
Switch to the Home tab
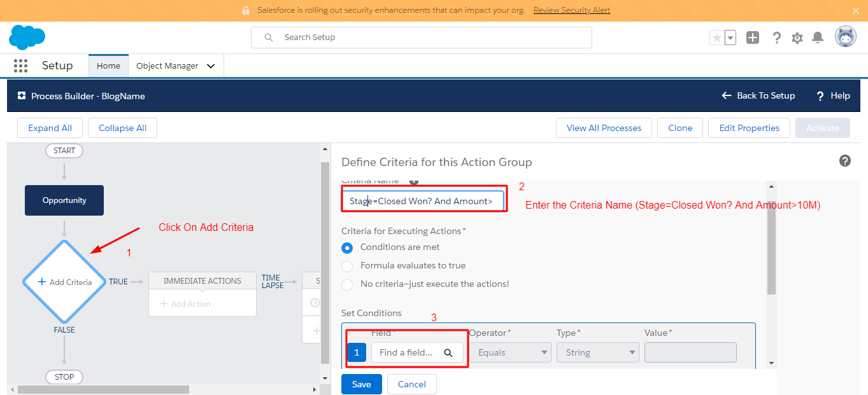tap(108, 66)
